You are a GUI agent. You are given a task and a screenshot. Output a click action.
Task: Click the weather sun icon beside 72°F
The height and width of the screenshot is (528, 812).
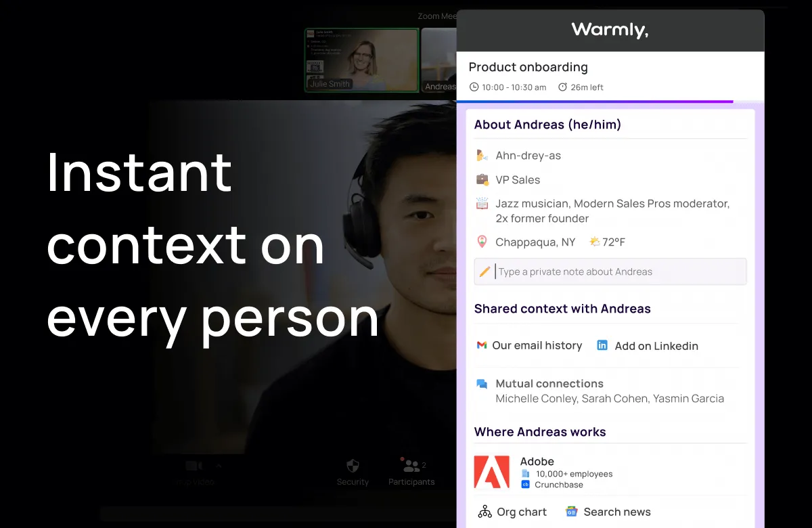point(594,242)
